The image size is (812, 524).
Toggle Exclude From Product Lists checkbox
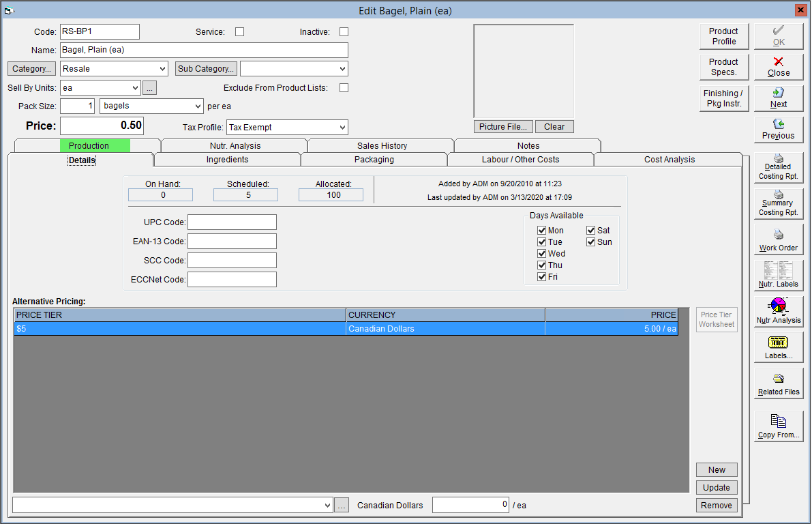coord(344,88)
